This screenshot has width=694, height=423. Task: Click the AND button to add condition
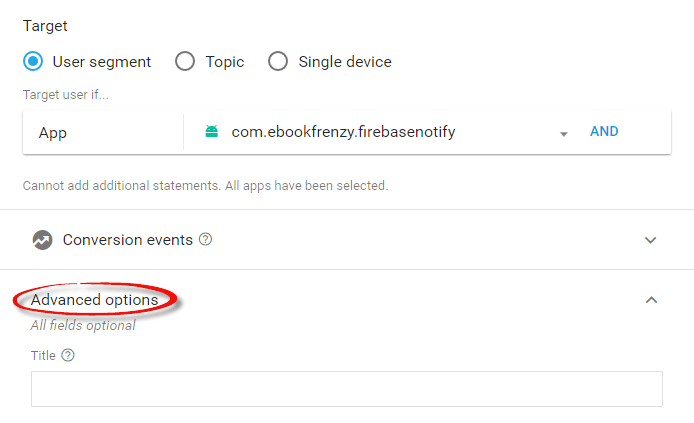[x=604, y=132]
